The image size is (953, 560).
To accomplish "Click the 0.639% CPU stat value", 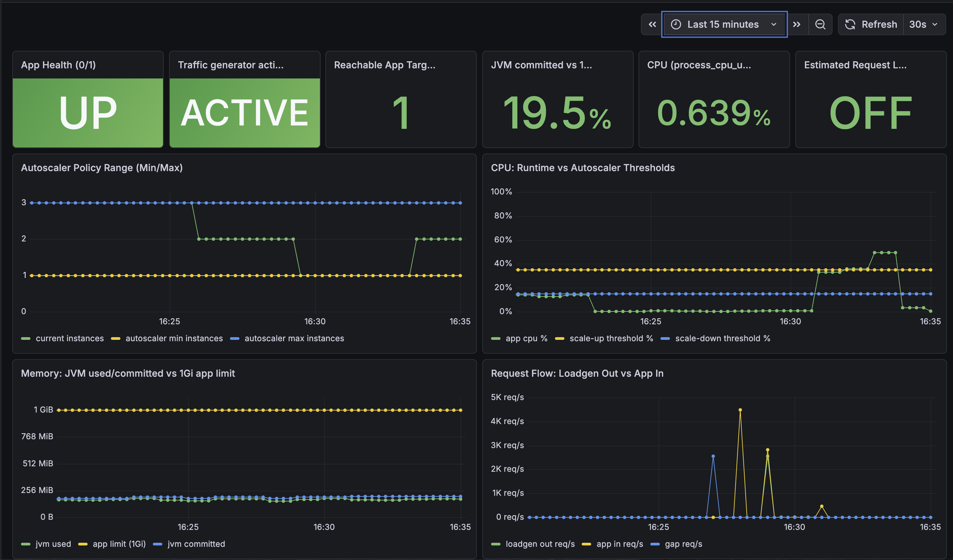I will (714, 113).
